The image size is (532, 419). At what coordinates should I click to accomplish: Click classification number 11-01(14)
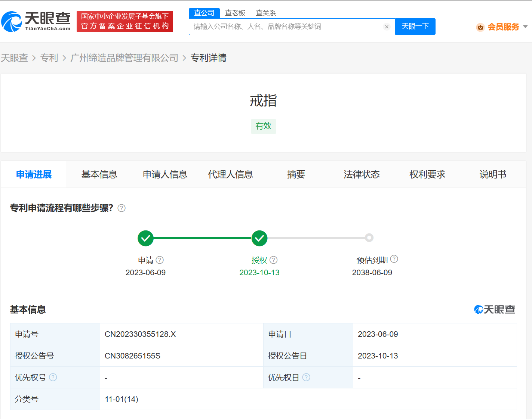pos(122,399)
